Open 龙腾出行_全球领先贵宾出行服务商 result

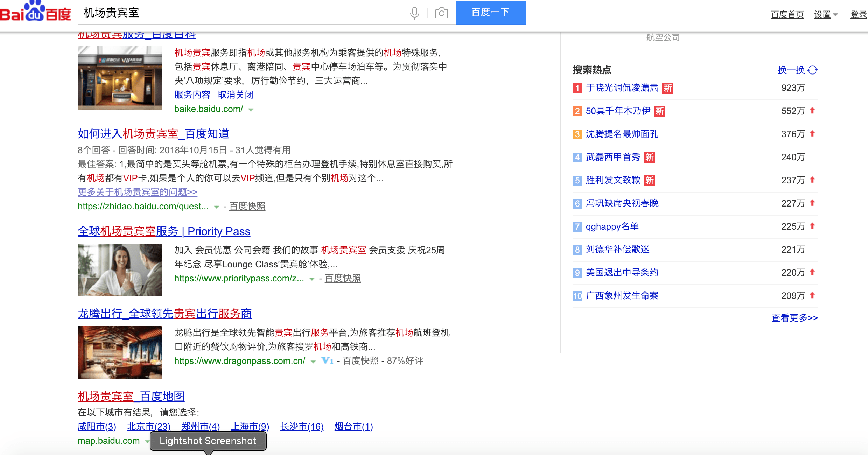click(164, 314)
